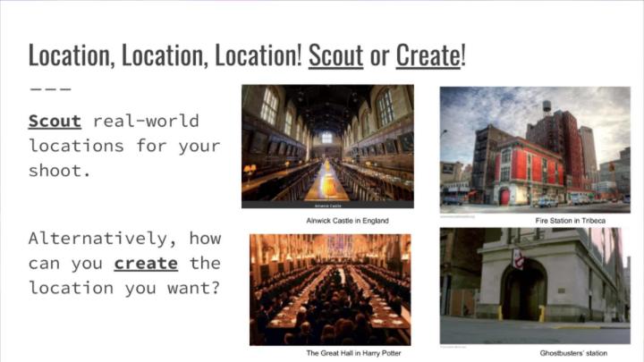Viewport: 644px width, 362px height.
Task: Select the Harry Potter Great Hall image
Action: [x=330, y=290]
